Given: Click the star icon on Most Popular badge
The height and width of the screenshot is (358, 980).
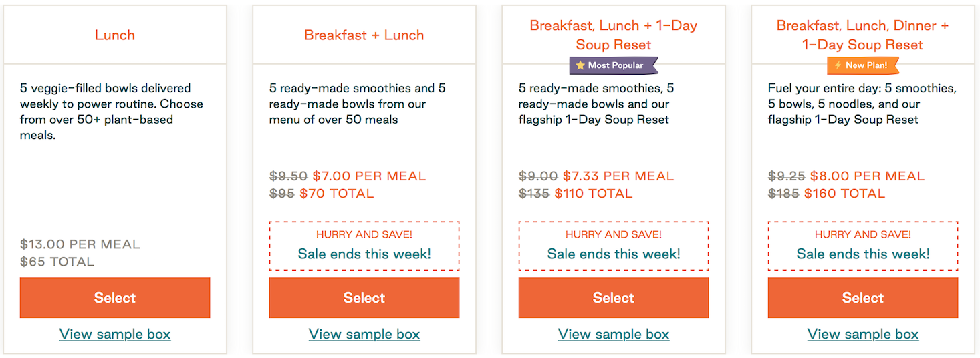Looking at the screenshot, I should [x=580, y=65].
